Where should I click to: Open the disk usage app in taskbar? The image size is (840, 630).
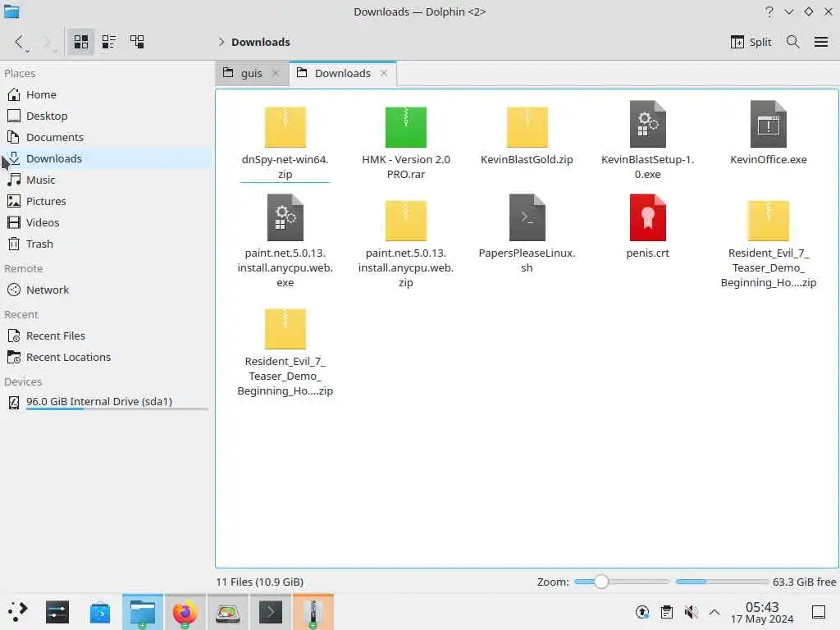(x=228, y=612)
